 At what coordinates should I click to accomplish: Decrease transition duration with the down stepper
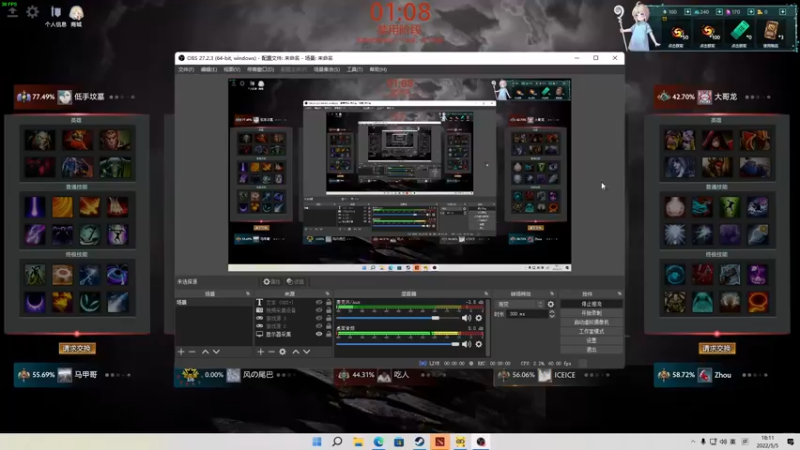pyautogui.click(x=552, y=316)
